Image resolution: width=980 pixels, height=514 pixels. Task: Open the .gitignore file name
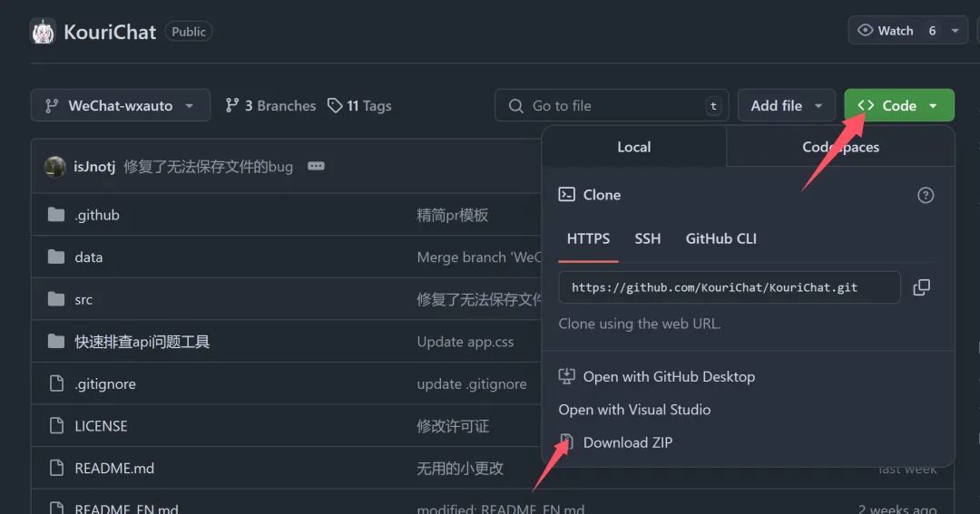coord(105,384)
